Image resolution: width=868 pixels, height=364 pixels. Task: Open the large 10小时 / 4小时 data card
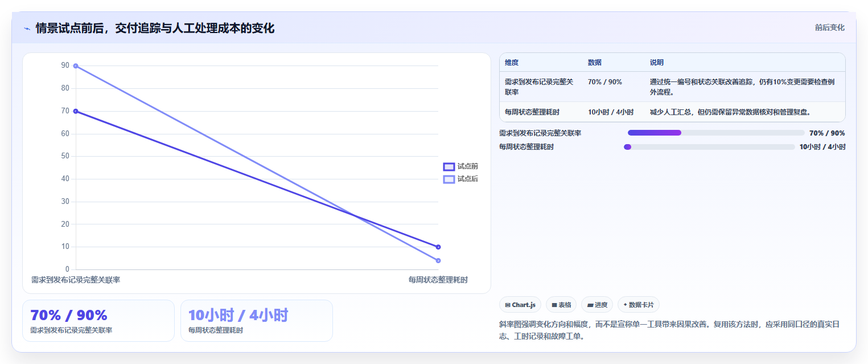(x=257, y=321)
